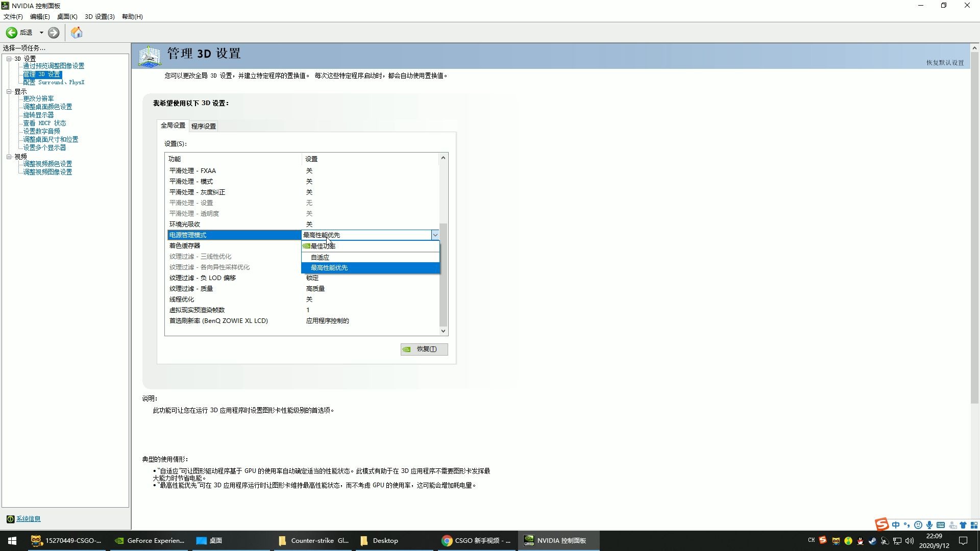980x551 pixels.
Task: Open the Windows notification center icon
Action: tap(963, 541)
